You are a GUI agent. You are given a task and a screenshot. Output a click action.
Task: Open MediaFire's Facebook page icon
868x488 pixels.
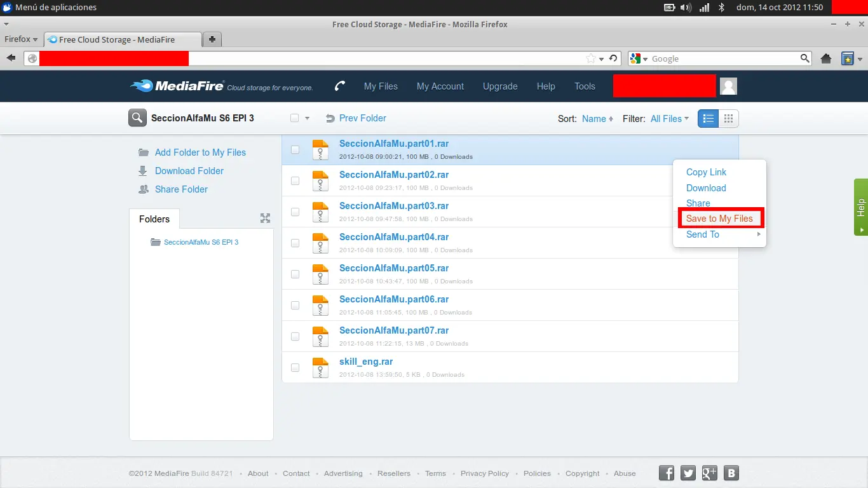pos(667,473)
